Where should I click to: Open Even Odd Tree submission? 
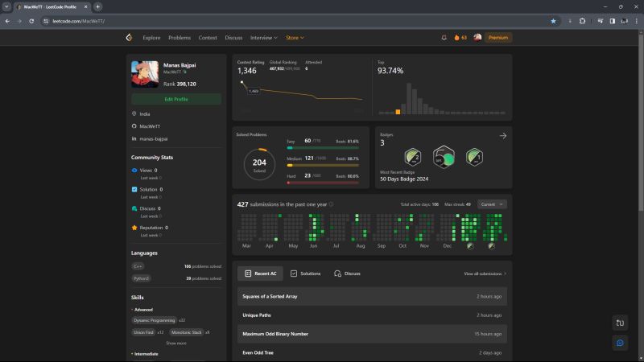372,352
